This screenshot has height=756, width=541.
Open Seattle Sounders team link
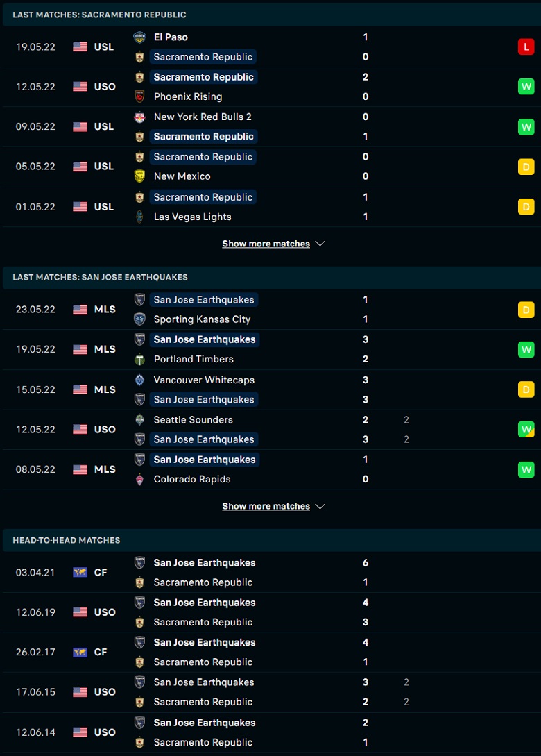click(194, 419)
